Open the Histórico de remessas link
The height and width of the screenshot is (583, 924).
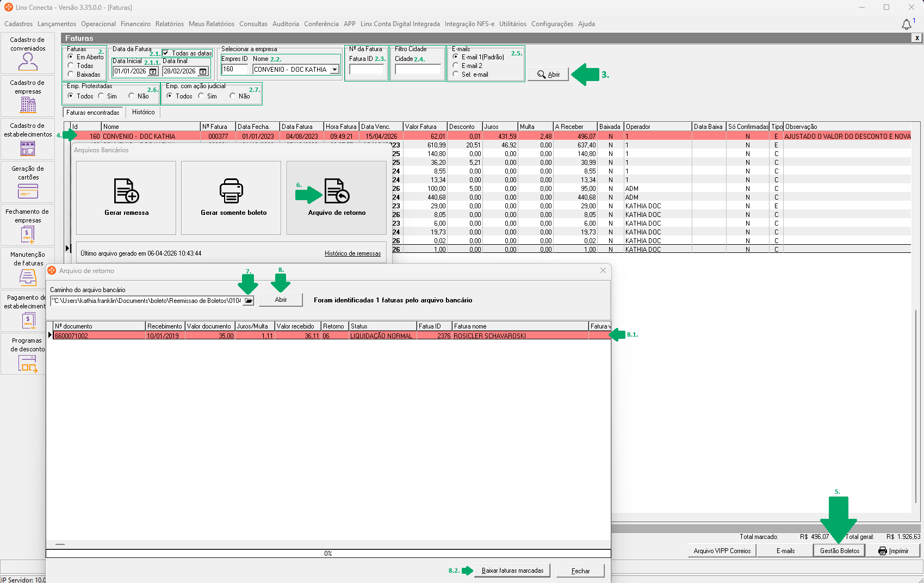(353, 253)
